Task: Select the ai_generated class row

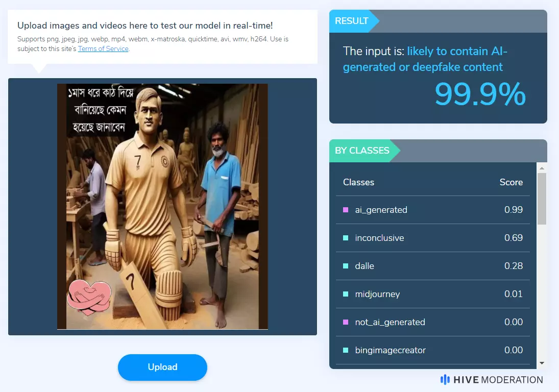Action: [433, 210]
